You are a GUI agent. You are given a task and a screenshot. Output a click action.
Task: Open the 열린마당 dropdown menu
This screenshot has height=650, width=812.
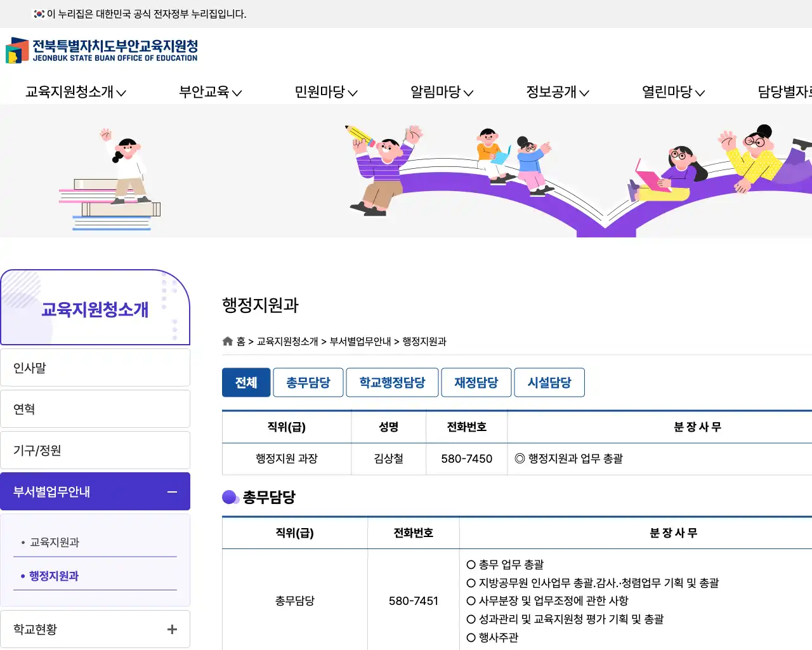pos(672,91)
